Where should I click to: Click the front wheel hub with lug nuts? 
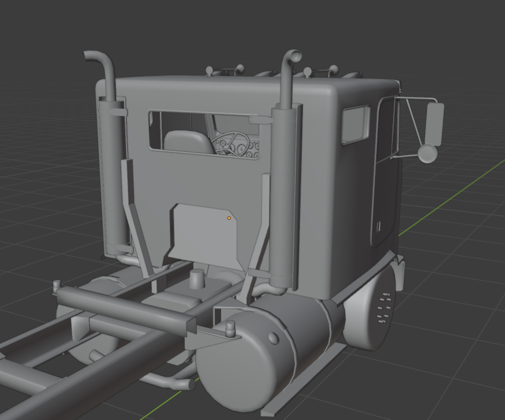point(383,307)
